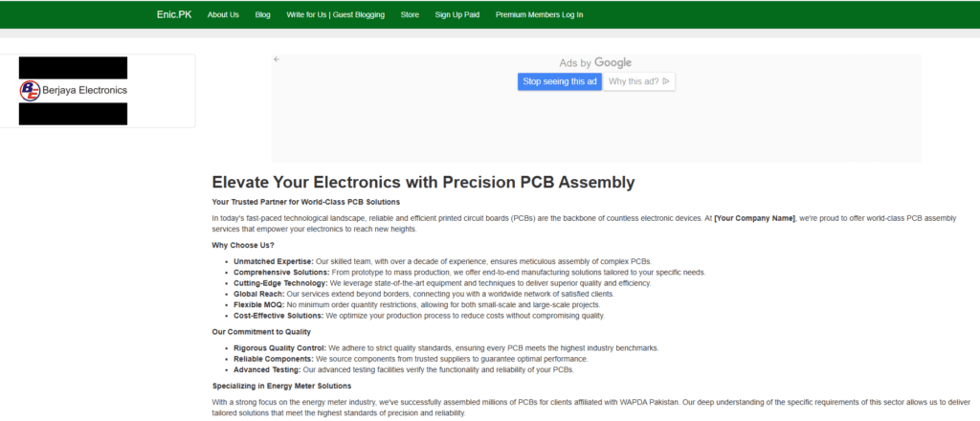980x421 pixels.
Task: Go to the Blog page
Action: 263,15
